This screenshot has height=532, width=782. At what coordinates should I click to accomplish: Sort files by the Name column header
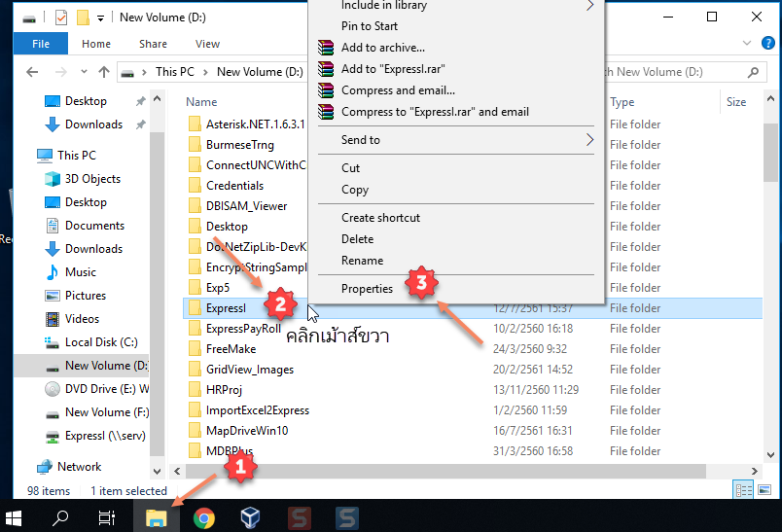click(x=201, y=102)
